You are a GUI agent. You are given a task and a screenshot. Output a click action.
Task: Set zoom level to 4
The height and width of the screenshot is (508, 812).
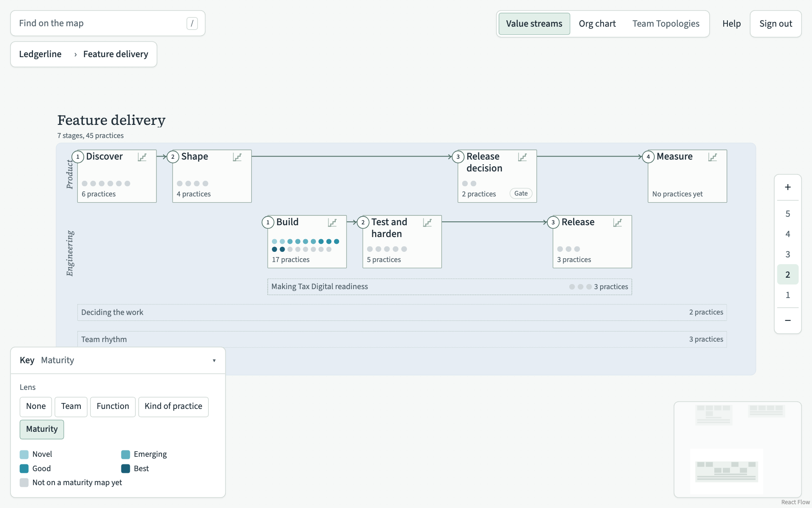tap(787, 234)
